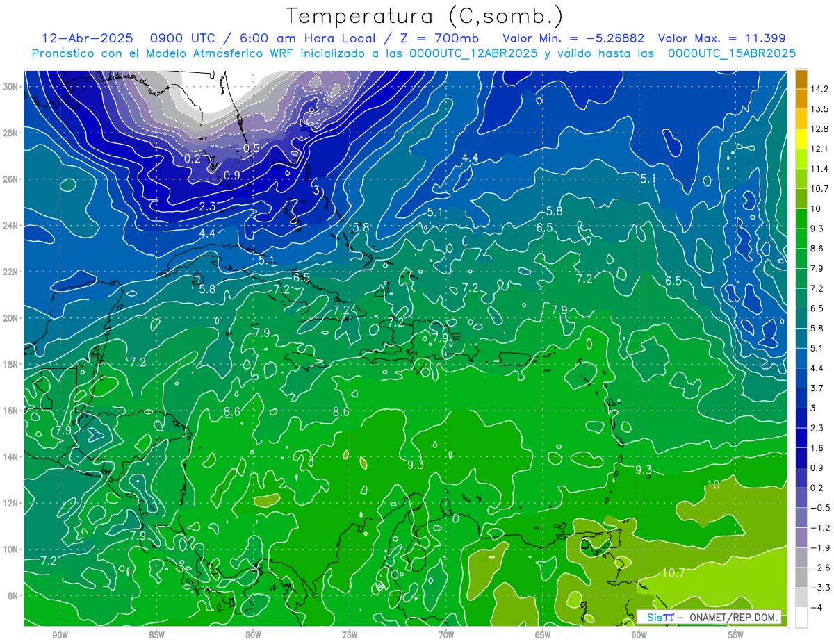Click the '30N' latitude axis label
The width and height of the screenshot is (834, 644).
point(12,86)
